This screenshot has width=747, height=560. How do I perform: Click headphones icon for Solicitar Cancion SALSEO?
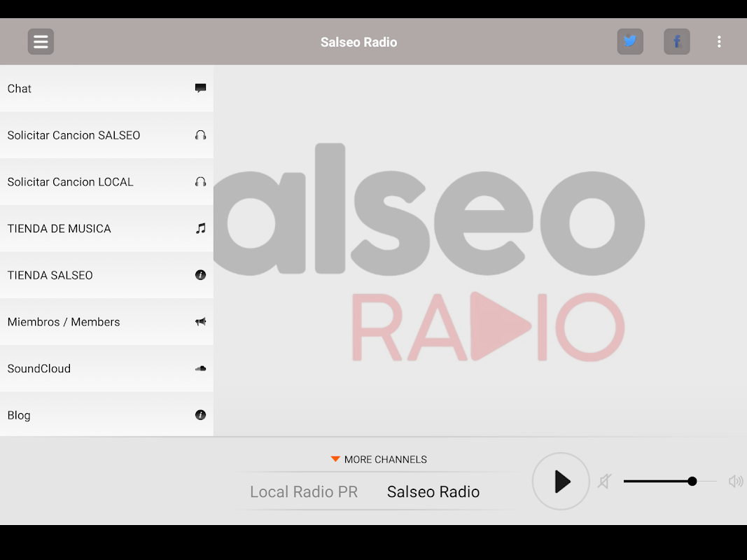pyautogui.click(x=200, y=135)
